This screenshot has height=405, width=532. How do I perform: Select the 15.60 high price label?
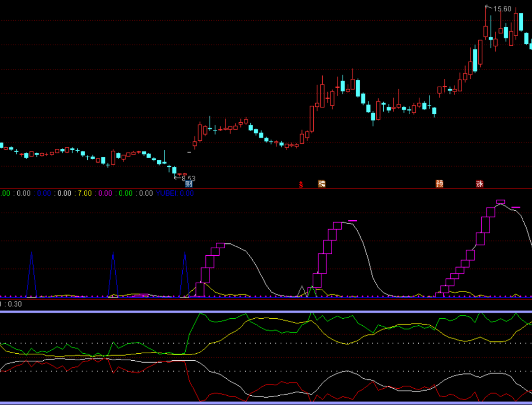click(x=502, y=9)
